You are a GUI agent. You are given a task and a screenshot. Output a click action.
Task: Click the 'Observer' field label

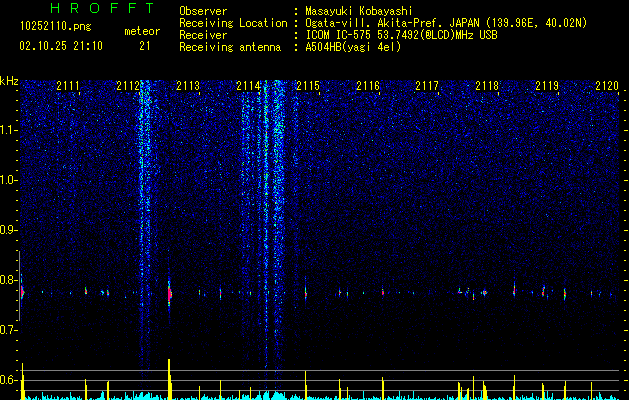click(x=203, y=11)
